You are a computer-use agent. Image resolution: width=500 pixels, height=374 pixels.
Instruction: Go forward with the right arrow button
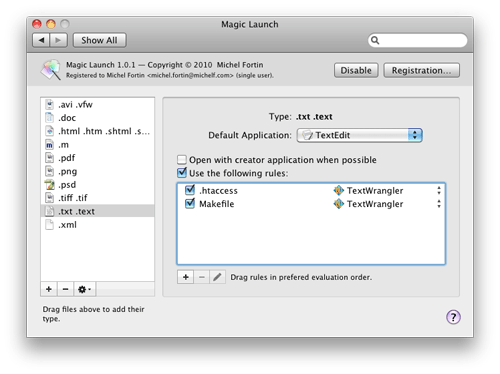(59, 40)
